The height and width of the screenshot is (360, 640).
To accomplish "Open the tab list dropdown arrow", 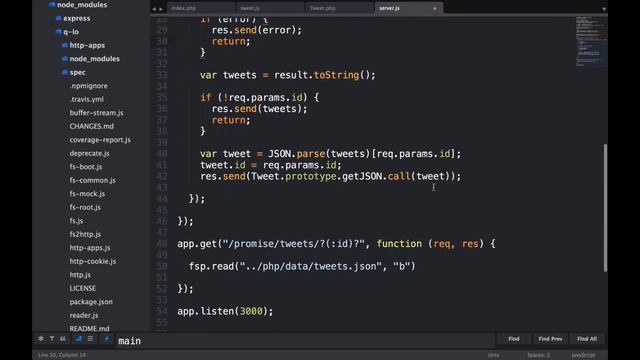I will (604, 9).
